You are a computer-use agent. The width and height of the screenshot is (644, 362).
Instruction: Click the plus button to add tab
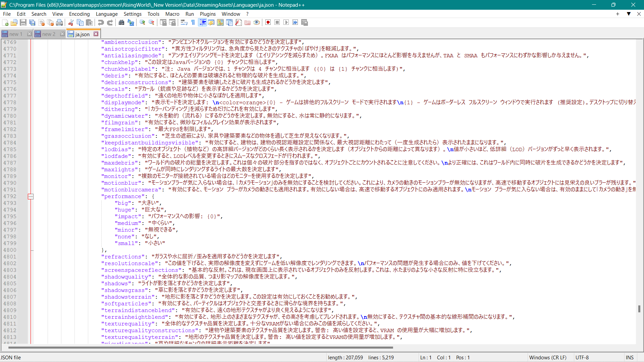point(618,14)
